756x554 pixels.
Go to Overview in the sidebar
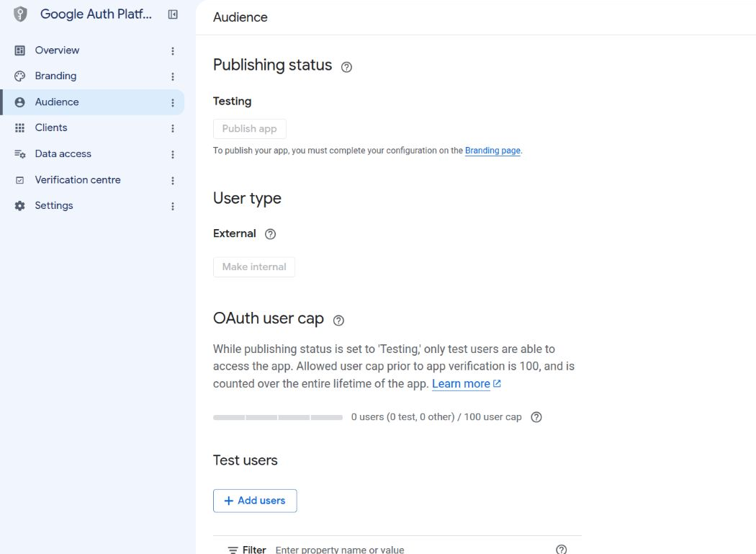57,50
